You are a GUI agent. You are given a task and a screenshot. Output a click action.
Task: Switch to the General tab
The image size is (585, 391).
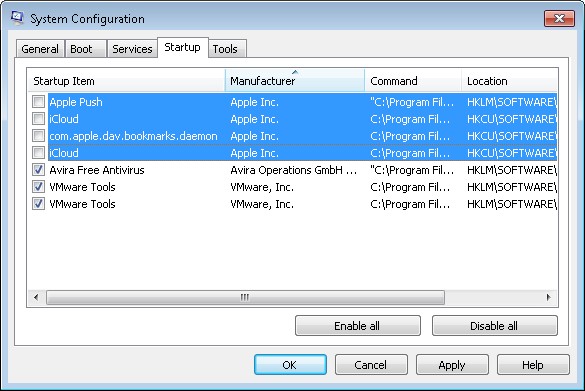[x=40, y=49]
